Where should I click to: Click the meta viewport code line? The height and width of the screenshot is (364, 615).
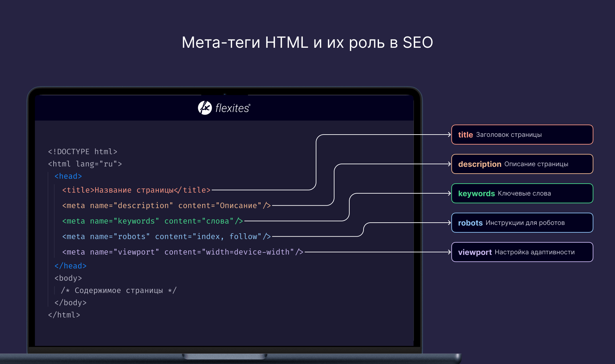(x=183, y=252)
